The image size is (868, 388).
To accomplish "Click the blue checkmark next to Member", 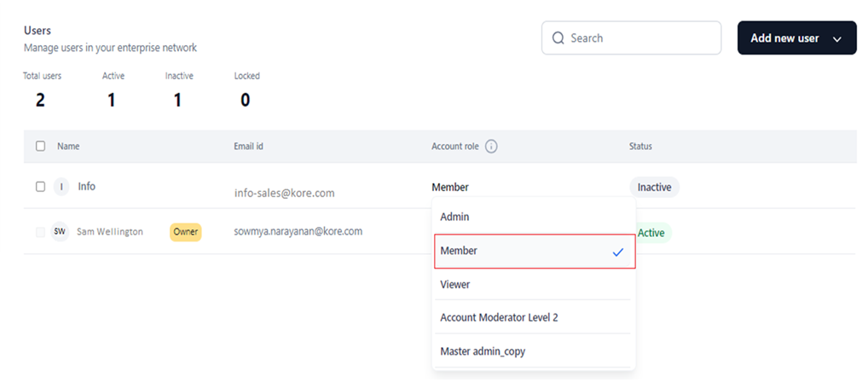I will (x=618, y=252).
